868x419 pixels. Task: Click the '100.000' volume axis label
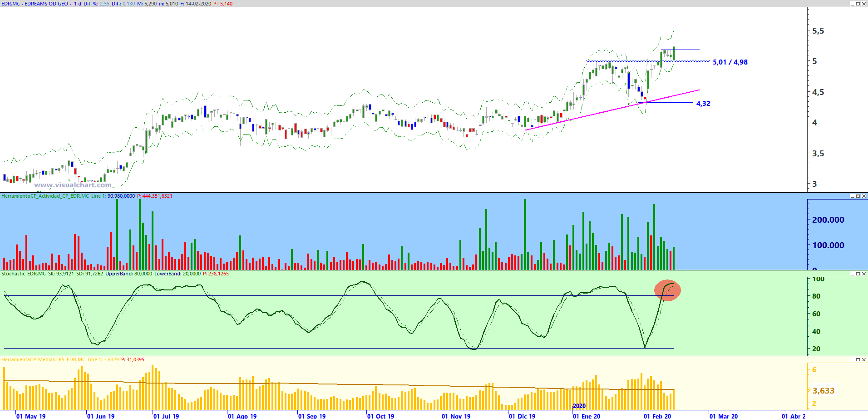(828, 245)
